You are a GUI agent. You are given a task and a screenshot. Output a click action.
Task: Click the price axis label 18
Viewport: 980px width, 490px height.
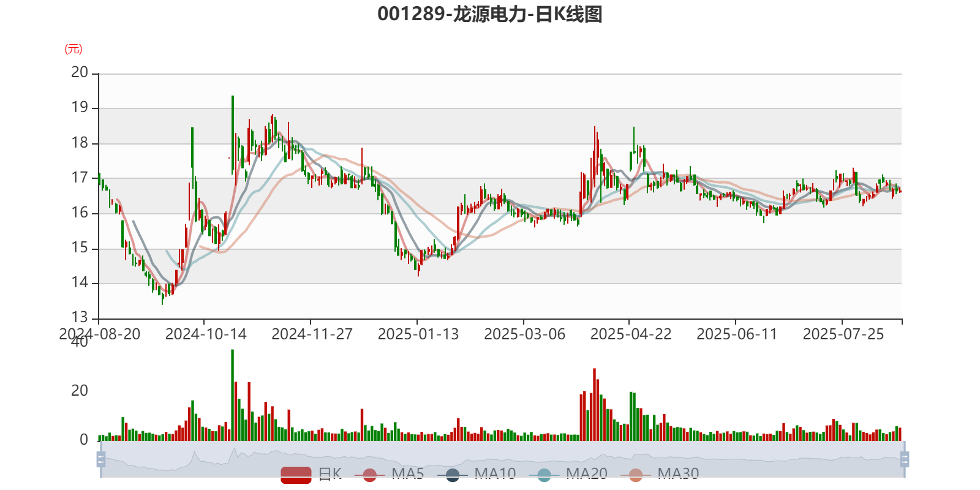[80, 143]
